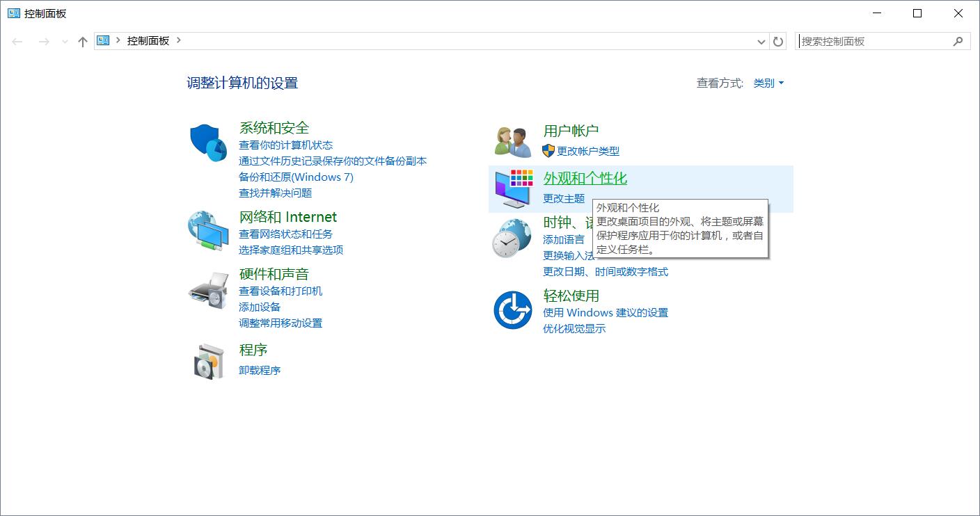This screenshot has width=980, height=516.
Task: Click the shield icon beside 更改帐户类型
Action: [548, 150]
